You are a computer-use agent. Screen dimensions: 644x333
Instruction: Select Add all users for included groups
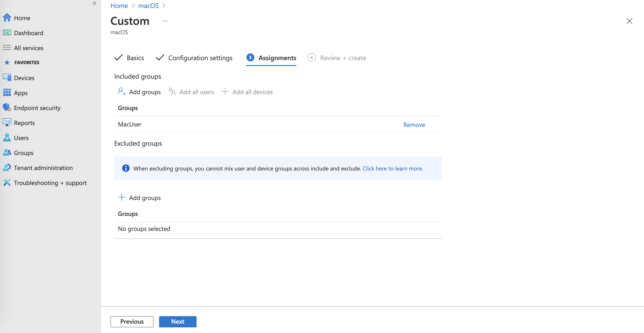click(197, 92)
